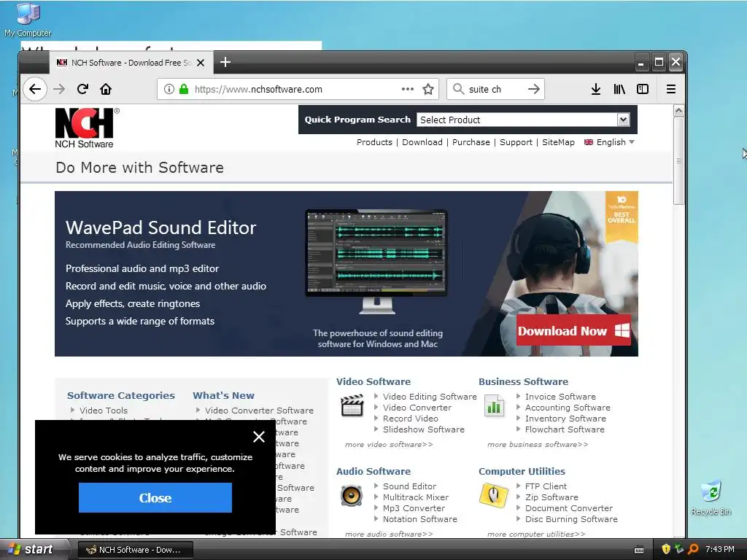The image size is (747, 560).
Task: Select the Recycle Bin desktop icon
Action: (711, 498)
